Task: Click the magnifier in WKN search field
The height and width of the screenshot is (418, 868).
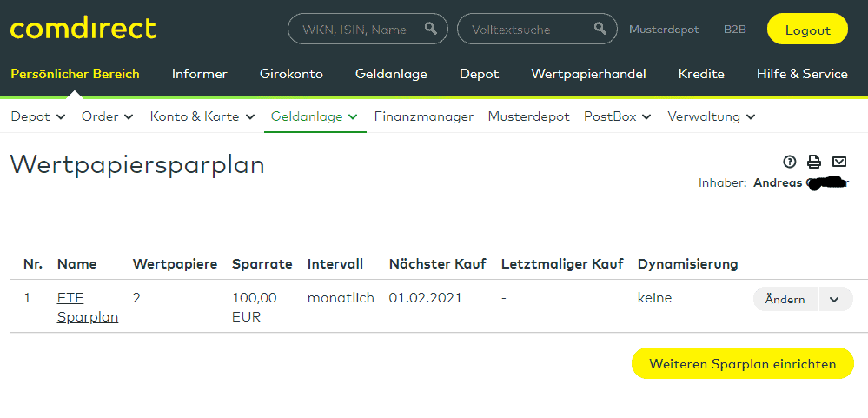Action: [431, 30]
